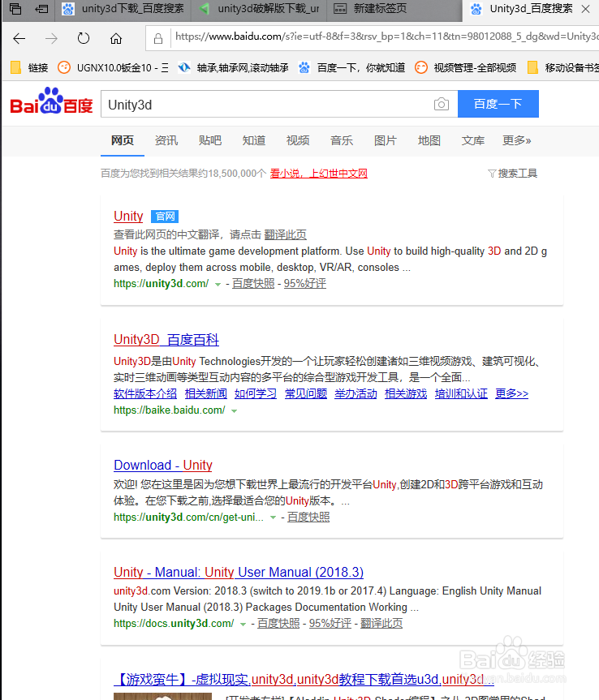Open the 视频管理-全部视频 bookmark
The height and width of the screenshot is (700, 599).
(x=465, y=68)
